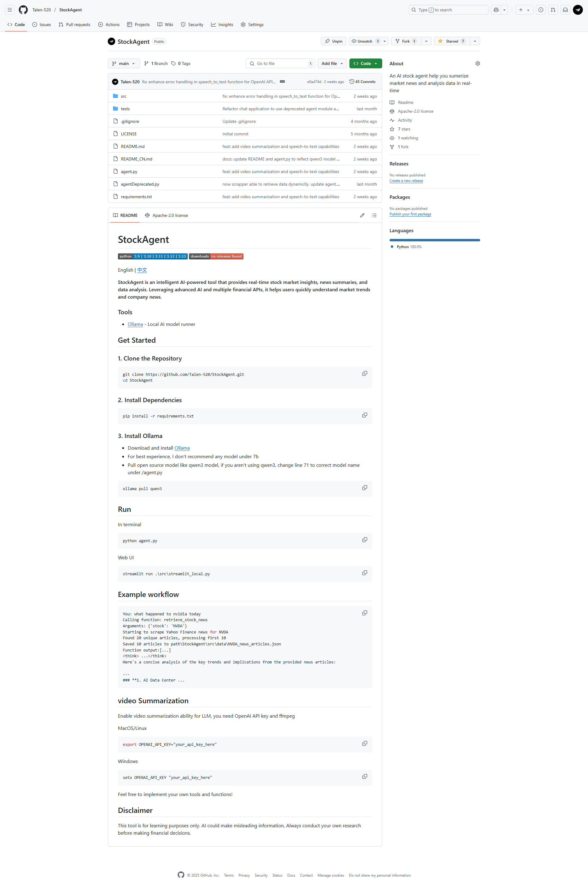View the 0 Tags link

181,63
